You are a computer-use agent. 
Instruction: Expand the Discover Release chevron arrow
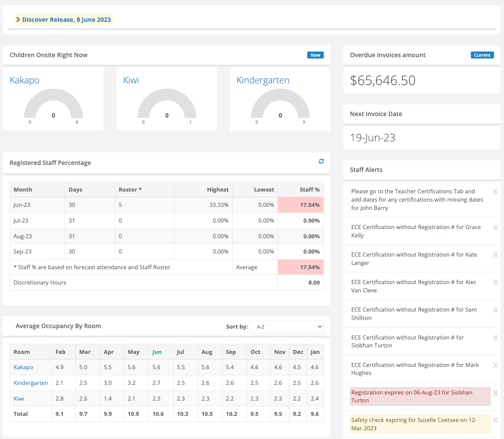(18, 20)
